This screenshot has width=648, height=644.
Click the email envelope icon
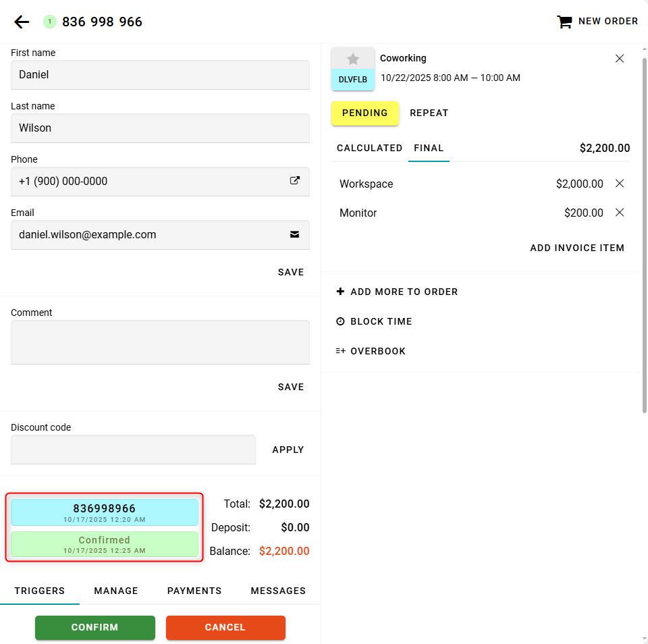[x=295, y=235]
